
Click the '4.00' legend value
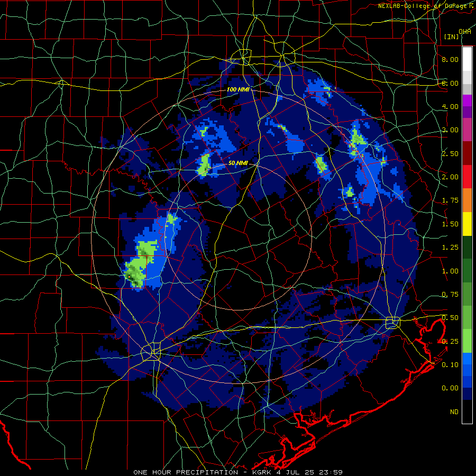tap(450, 106)
